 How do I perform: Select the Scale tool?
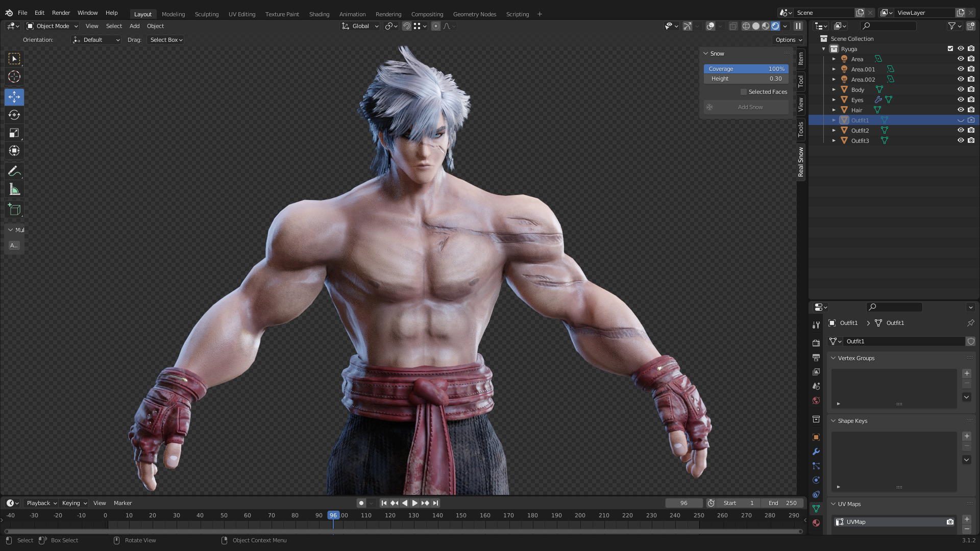14,133
